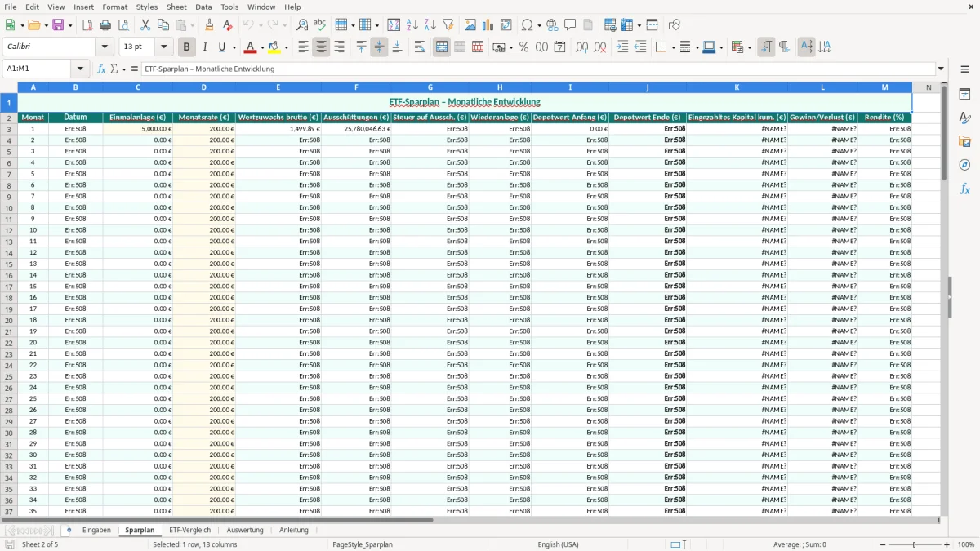Expand the formula bar arrow

tap(942, 69)
